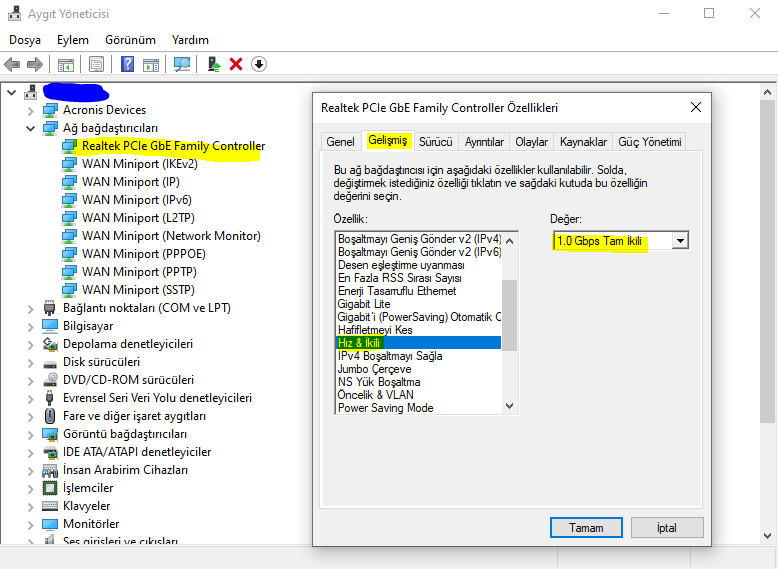Image resolution: width=778 pixels, height=569 pixels.
Task: Scan for hardware changes monitor icon
Action: pyautogui.click(x=182, y=64)
